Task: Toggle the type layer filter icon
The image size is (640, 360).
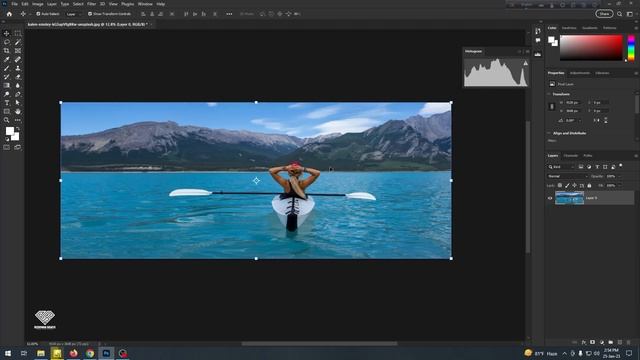Action: pos(597,167)
